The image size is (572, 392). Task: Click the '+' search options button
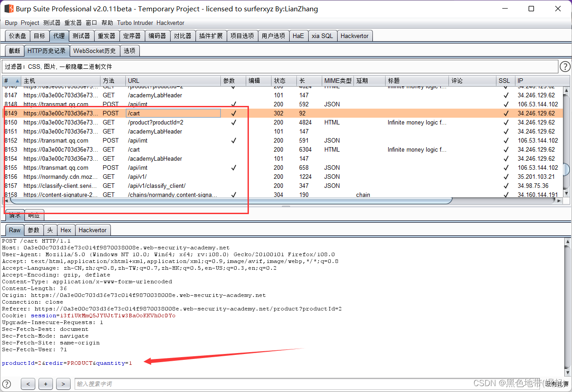[46, 384]
